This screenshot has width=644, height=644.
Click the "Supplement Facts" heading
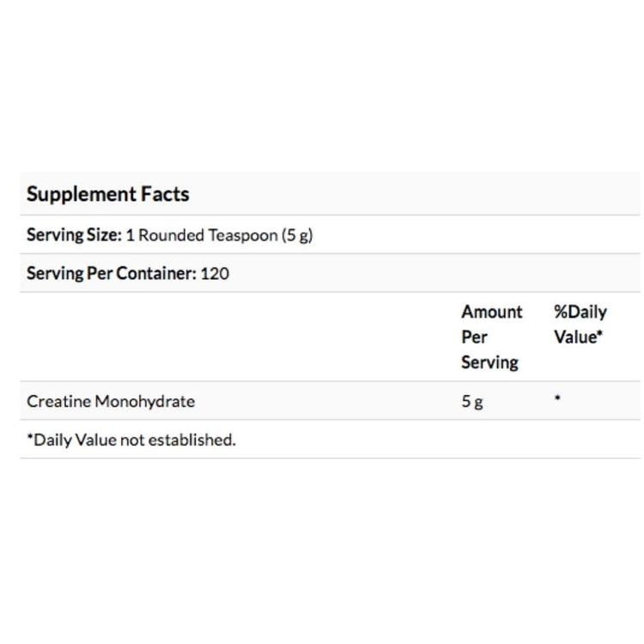pyautogui.click(x=107, y=194)
